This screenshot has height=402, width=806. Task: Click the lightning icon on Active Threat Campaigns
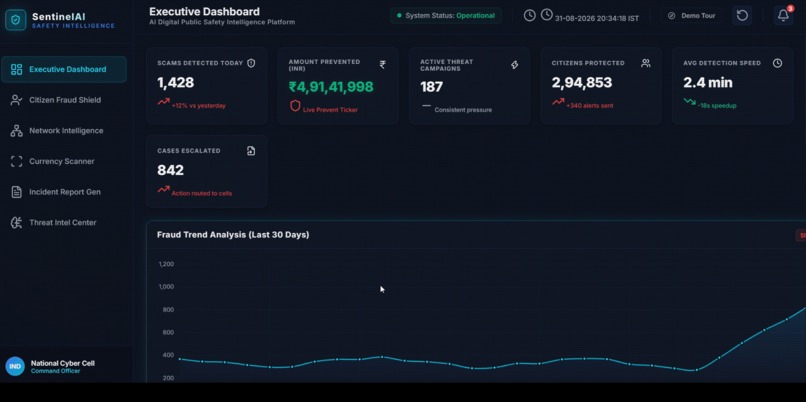pos(515,65)
